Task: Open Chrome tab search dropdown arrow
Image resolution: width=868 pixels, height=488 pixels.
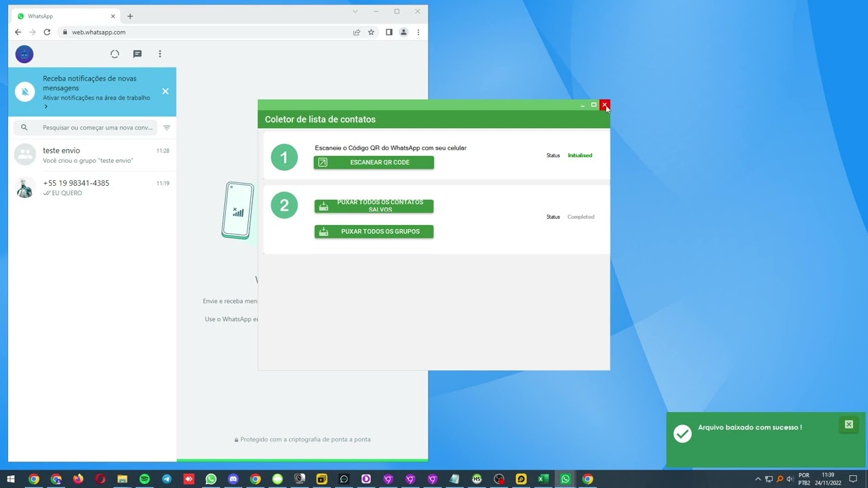Action: tap(355, 11)
